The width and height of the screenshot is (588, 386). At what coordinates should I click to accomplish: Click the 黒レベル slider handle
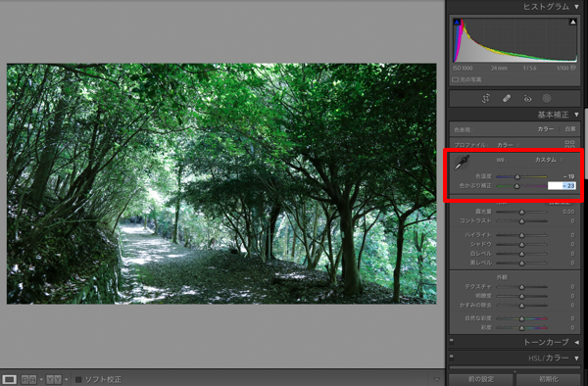pyautogui.click(x=521, y=264)
